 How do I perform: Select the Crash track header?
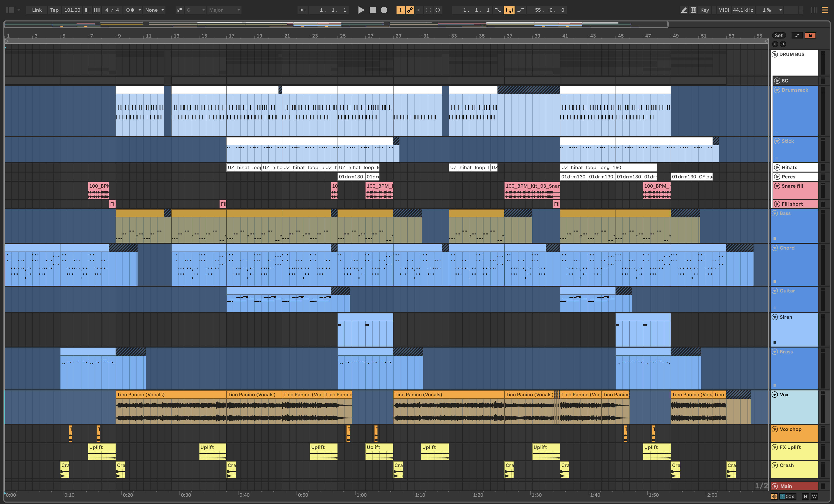pyautogui.click(x=794, y=469)
